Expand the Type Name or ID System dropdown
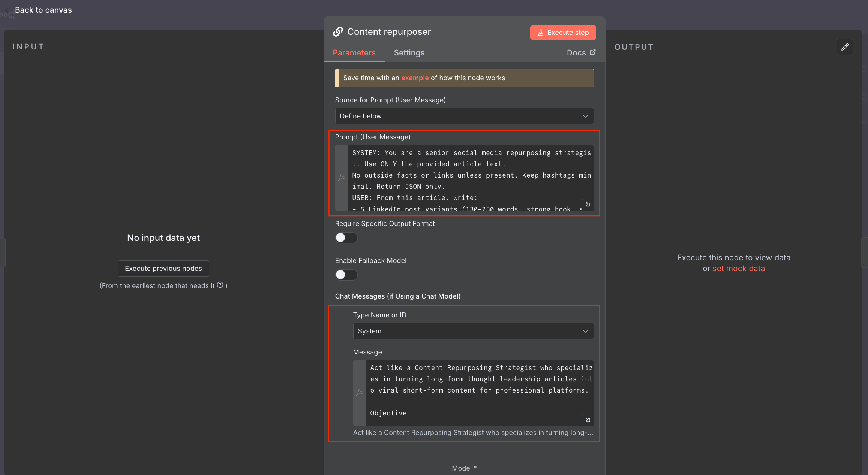This screenshot has height=475, width=868. (x=473, y=331)
